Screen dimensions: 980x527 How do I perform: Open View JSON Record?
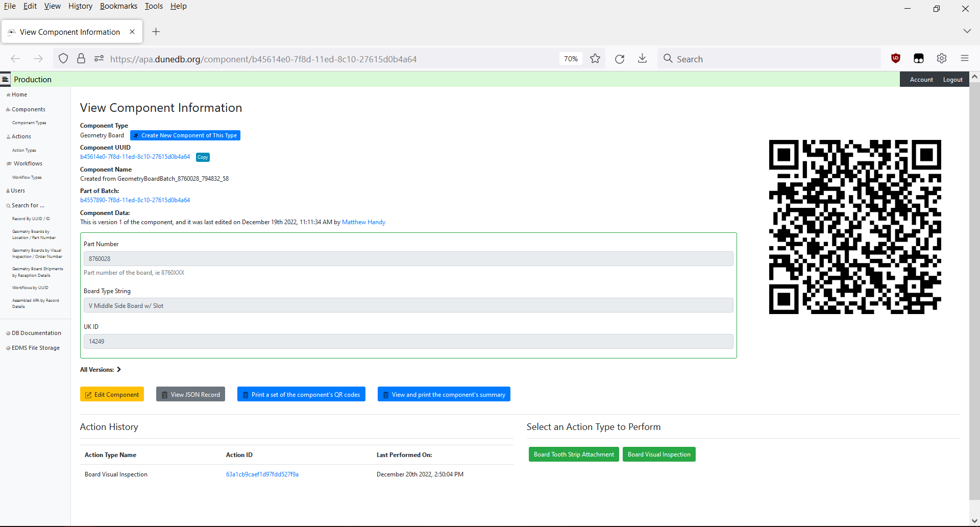click(x=190, y=394)
